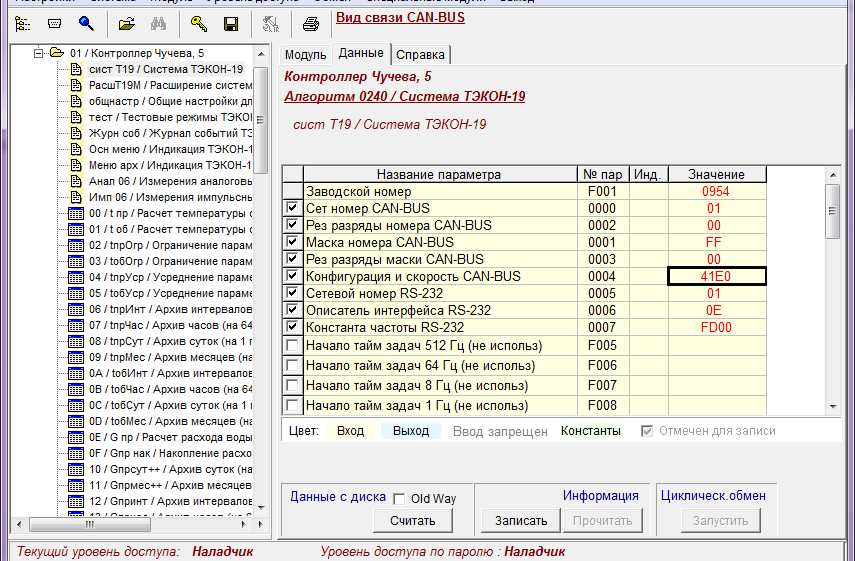The width and height of the screenshot is (855, 561).
Task: Switch to the Модуль tab
Action: pyautogui.click(x=305, y=55)
